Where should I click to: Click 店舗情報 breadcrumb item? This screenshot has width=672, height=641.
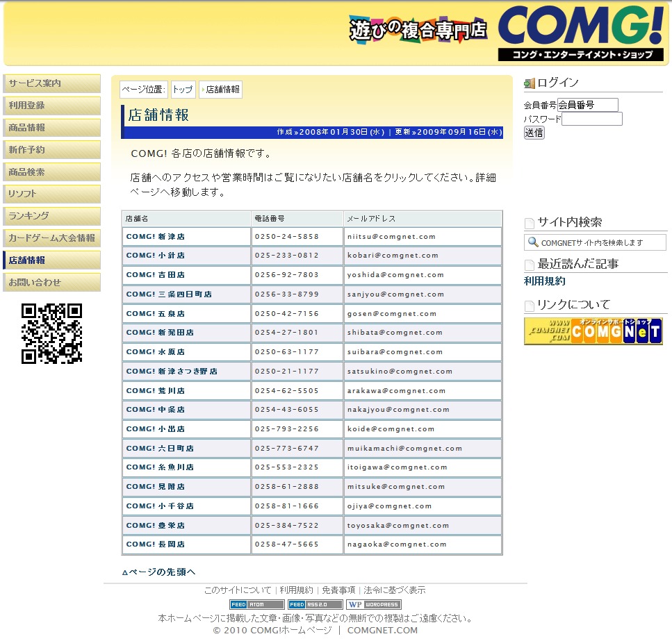click(221, 90)
